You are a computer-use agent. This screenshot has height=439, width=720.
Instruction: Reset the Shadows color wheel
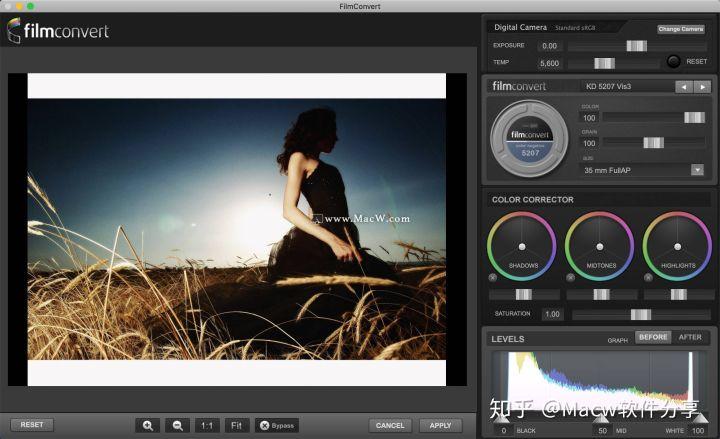click(493, 277)
